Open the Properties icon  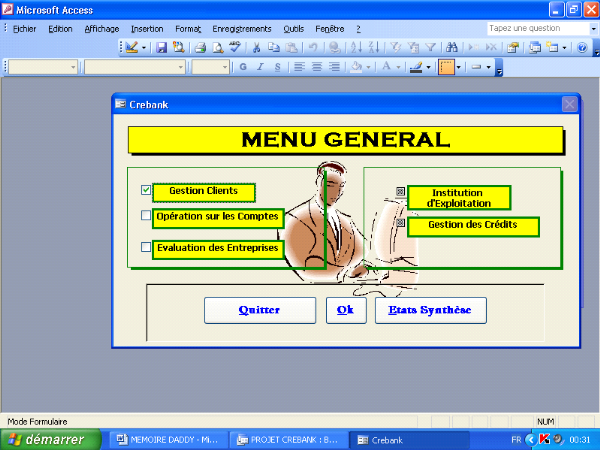click(513, 47)
